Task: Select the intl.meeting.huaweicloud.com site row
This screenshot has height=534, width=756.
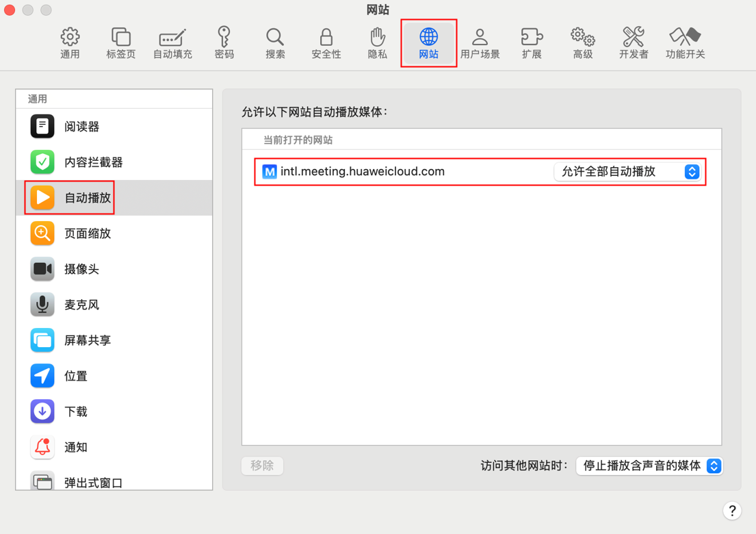Action: click(480, 172)
